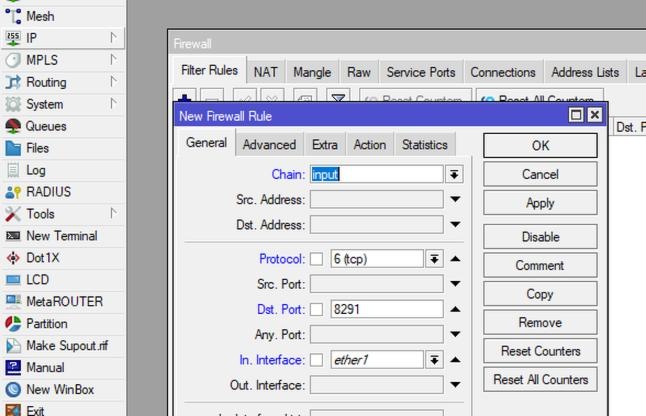Click the System gear icon
Screen dimensions: 646x416
pyautogui.click(x=13, y=104)
